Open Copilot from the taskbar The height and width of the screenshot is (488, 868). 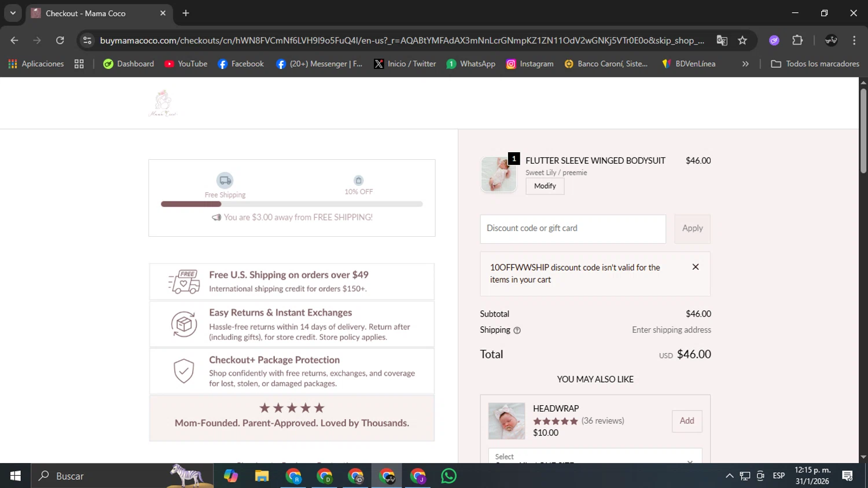pos(231,476)
